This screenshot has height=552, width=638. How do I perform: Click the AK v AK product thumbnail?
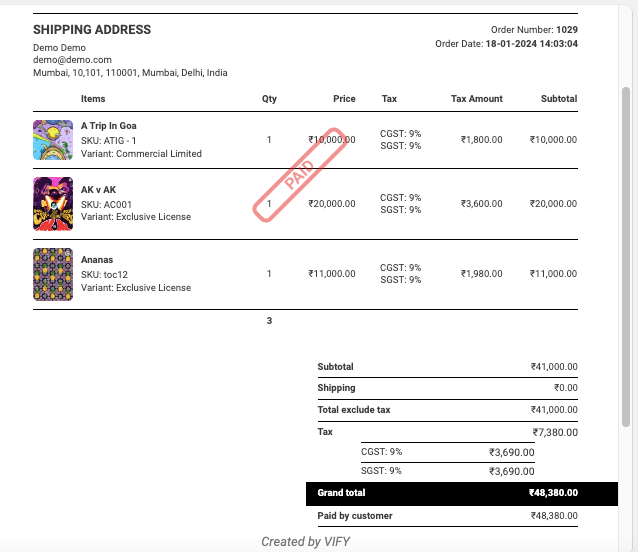pyautogui.click(x=53, y=204)
